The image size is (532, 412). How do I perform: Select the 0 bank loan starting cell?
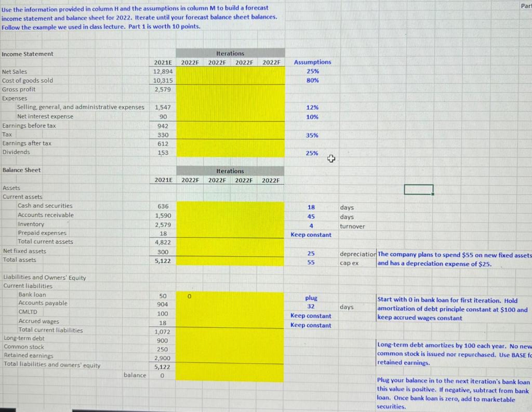coord(190,296)
